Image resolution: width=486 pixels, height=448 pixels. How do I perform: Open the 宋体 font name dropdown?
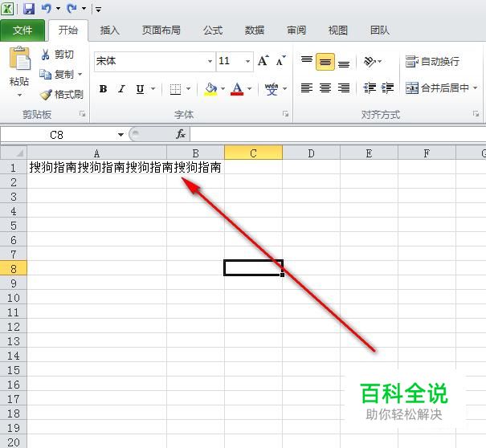210,61
